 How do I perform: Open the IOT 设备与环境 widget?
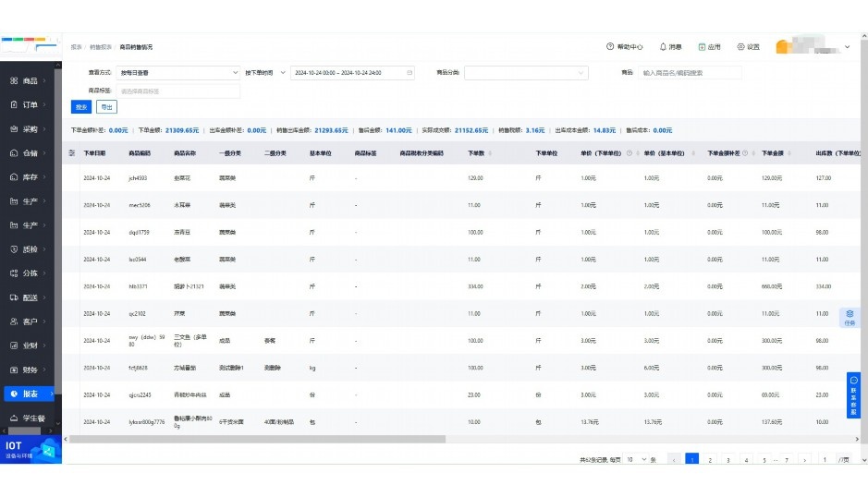tap(31, 450)
